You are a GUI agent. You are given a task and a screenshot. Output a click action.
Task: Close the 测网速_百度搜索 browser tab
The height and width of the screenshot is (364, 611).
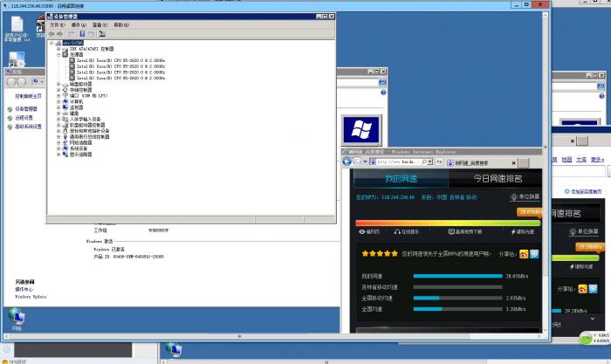[x=513, y=163]
